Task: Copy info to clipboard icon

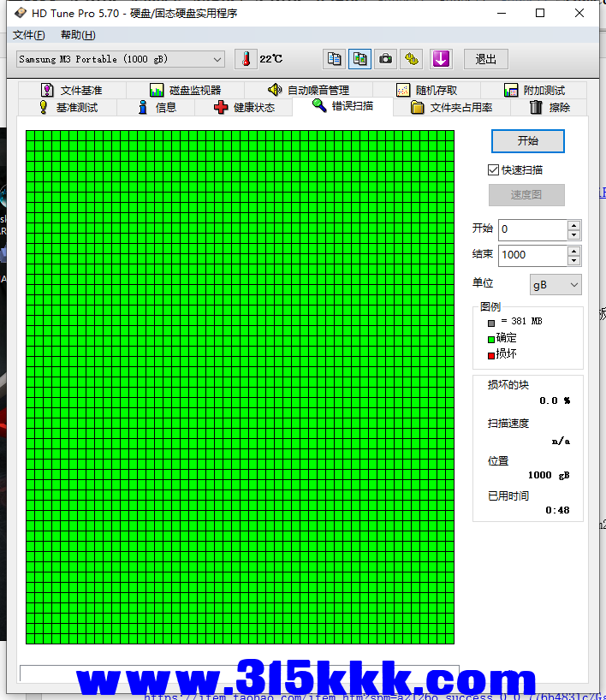Action: tap(334, 59)
